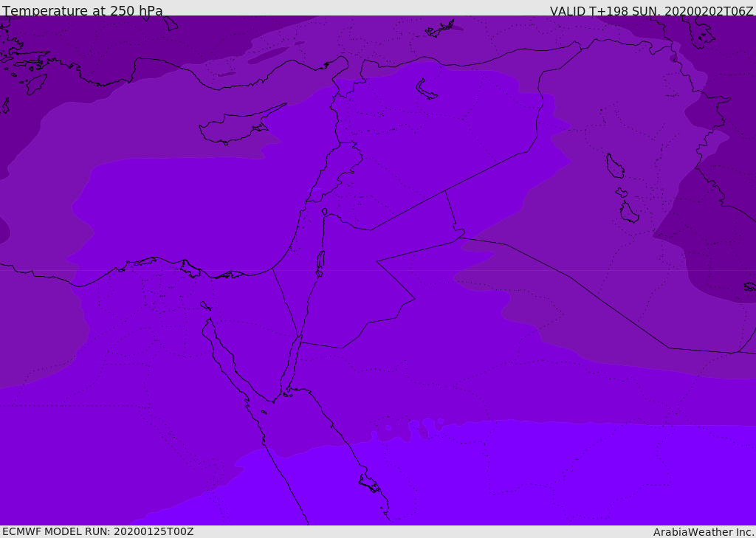Screen dimensions: 756x538
Task: Click the 'VALID T+198 SUN. 20200202T06Z' label
Action: click(651, 11)
